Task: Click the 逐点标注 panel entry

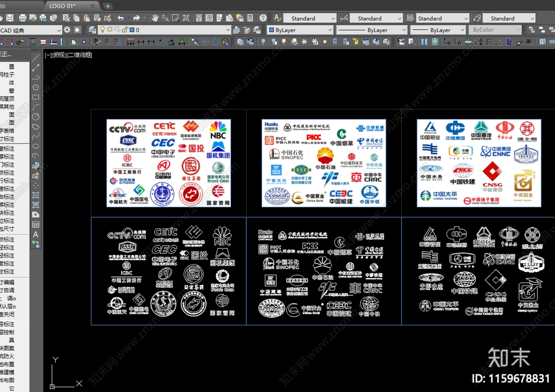Action: pos(7,239)
